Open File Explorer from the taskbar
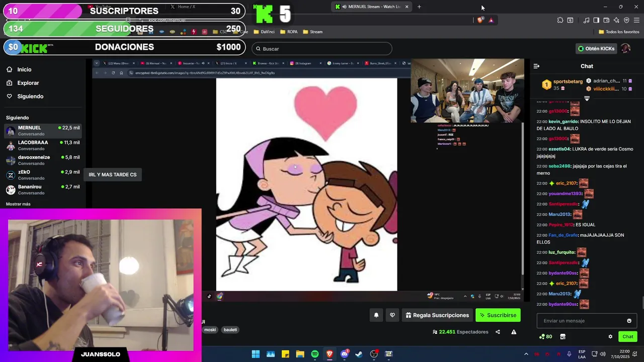Screen dimensions: 644x362 [300, 354]
